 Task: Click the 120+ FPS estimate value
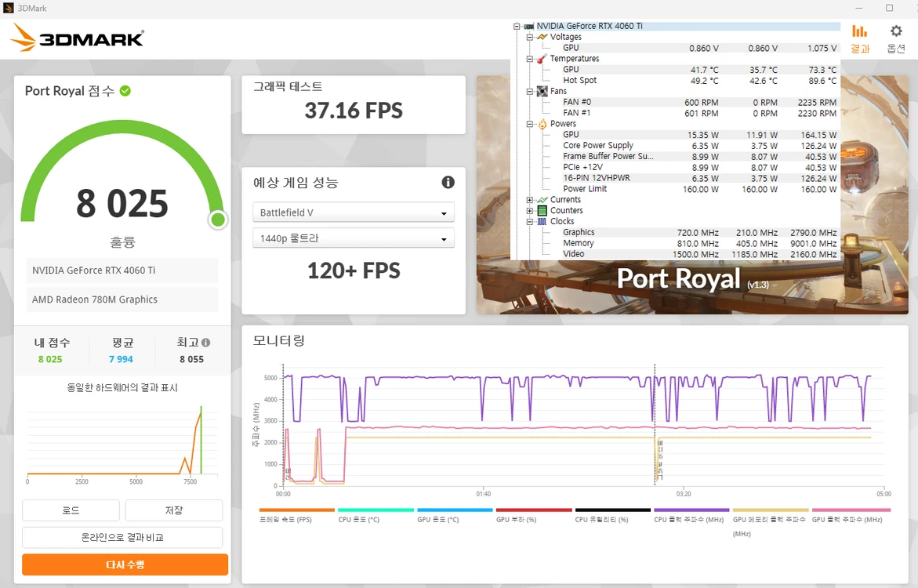pyautogui.click(x=354, y=270)
